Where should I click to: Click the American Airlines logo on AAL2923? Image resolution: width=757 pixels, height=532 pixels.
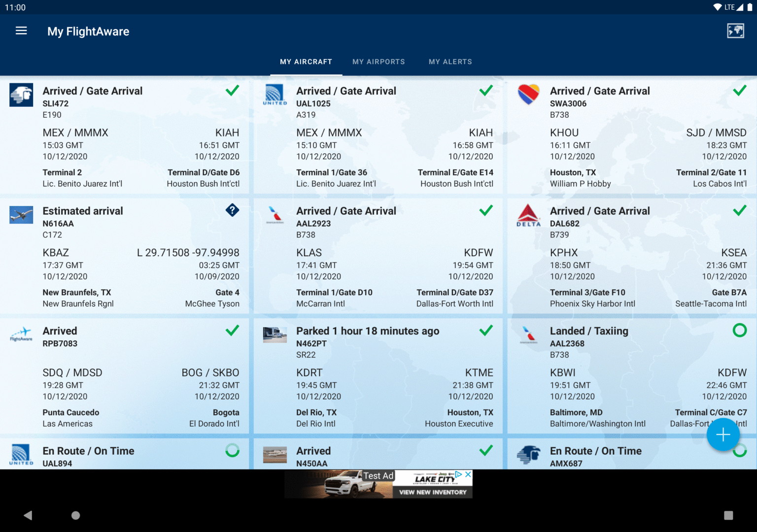(275, 215)
